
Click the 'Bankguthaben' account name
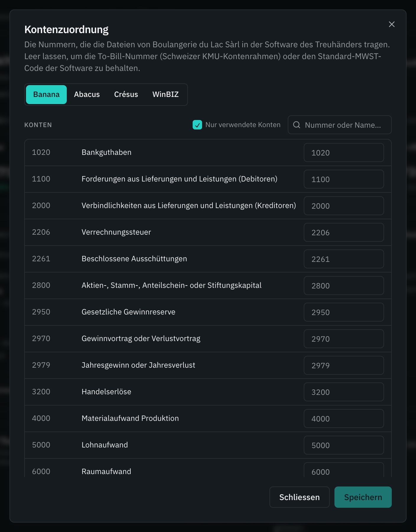(x=106, y=152)
